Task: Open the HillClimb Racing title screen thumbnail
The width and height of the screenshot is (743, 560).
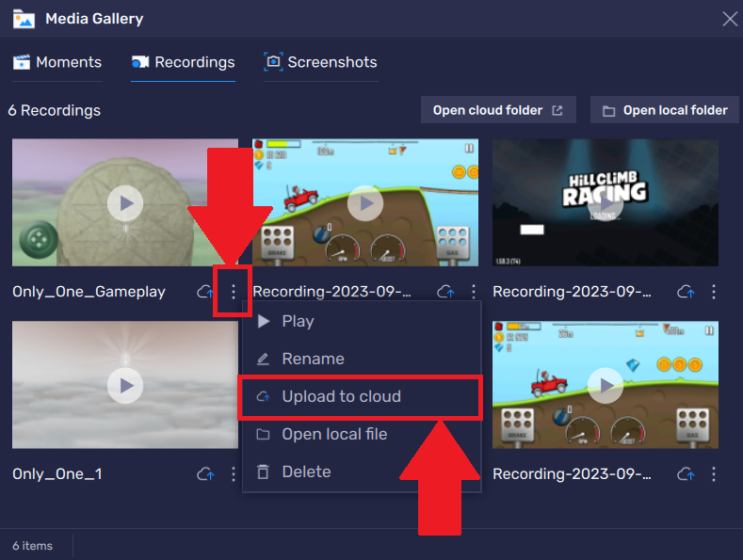Action: click(x=606, y=202)
